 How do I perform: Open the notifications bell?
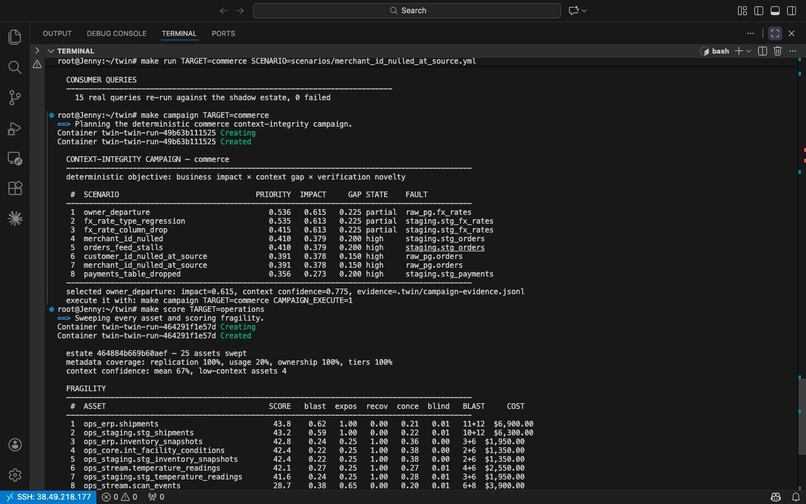tap(795, 497)
